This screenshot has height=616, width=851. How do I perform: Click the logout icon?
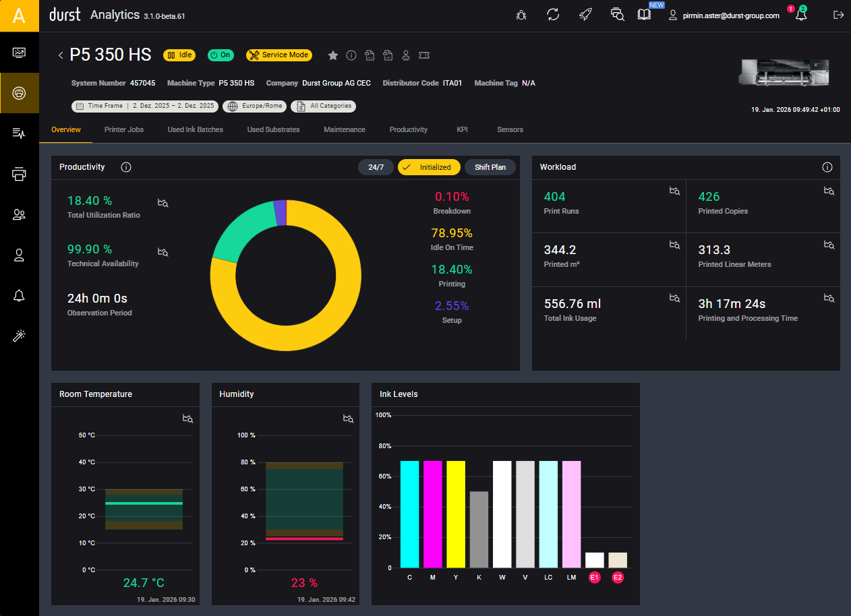(x=838, y=15)
